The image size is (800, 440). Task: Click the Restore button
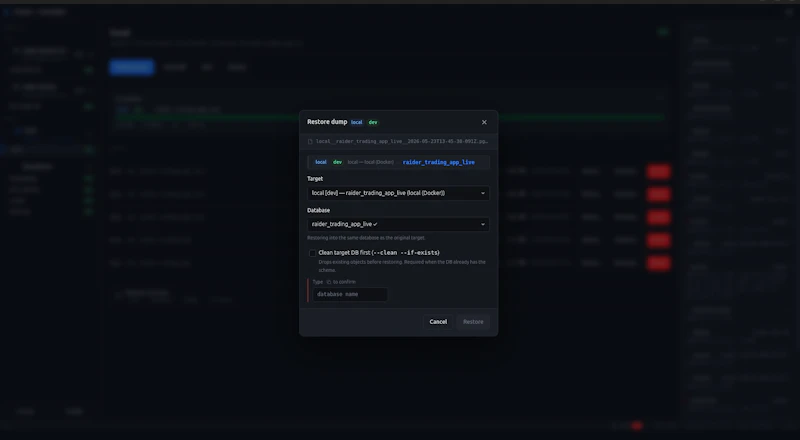click(x=473, y=322)
